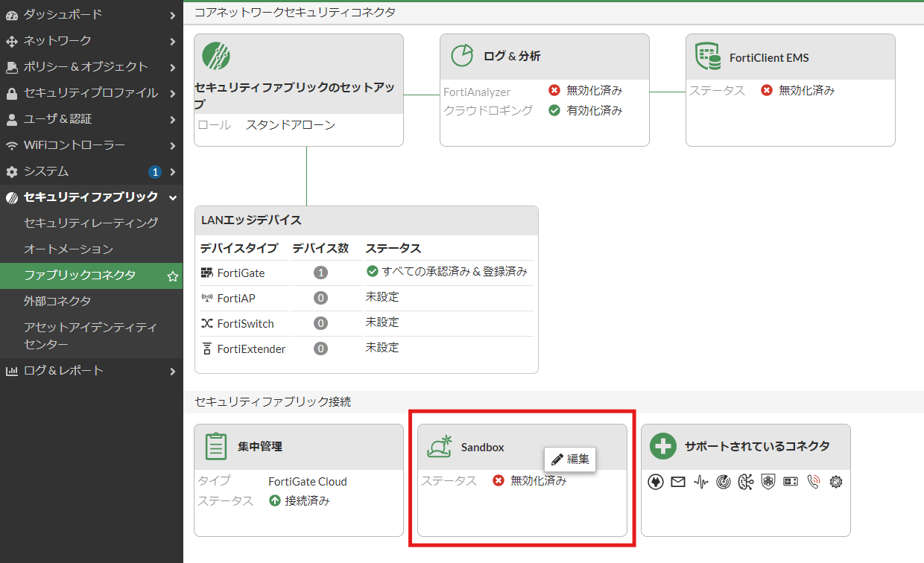
Task: Click the Central Management clipboard icon
Action: coord(216,446)
